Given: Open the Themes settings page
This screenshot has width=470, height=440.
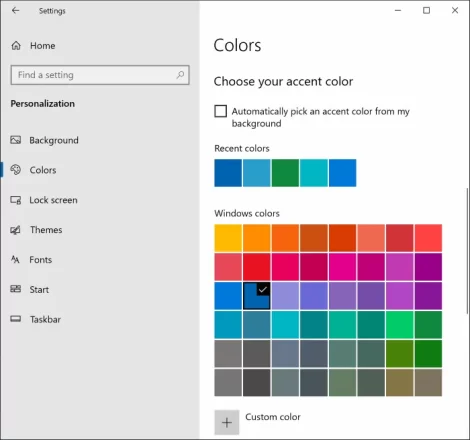Looking at the screenshot, I should coord(46,230).
